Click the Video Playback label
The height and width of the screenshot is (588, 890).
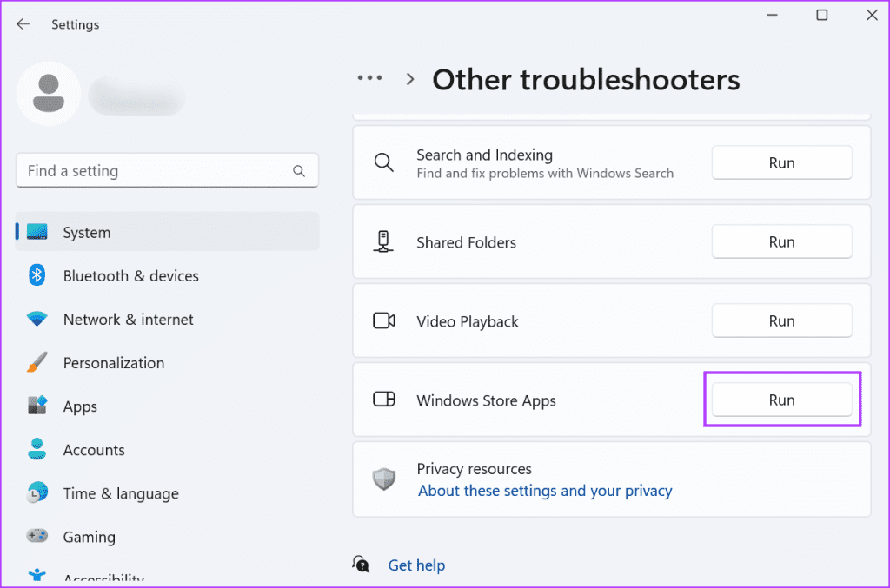(467, 321)
